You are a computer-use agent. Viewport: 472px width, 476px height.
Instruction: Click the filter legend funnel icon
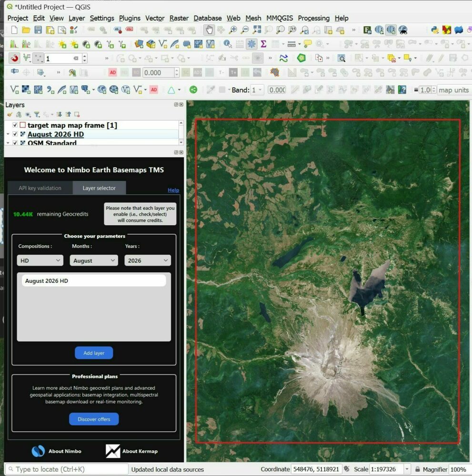[37, 114]
